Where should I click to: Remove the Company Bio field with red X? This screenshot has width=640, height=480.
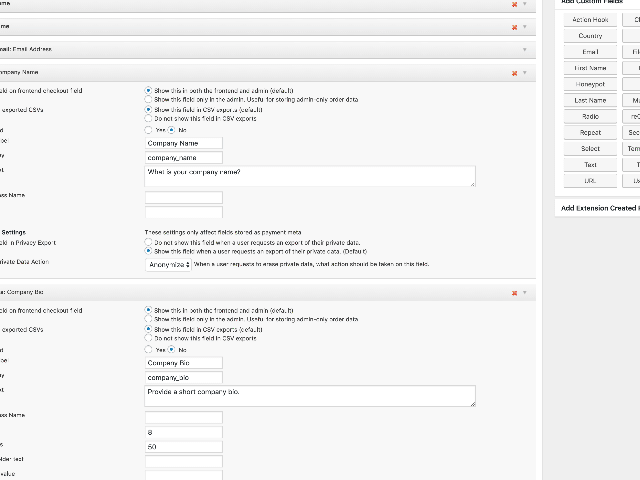[514, 293]
